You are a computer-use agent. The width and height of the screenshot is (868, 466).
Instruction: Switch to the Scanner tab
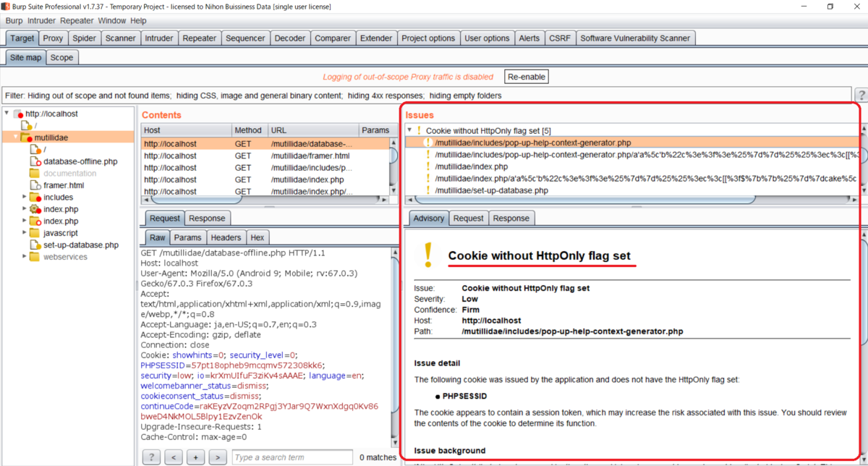[120, 38]
